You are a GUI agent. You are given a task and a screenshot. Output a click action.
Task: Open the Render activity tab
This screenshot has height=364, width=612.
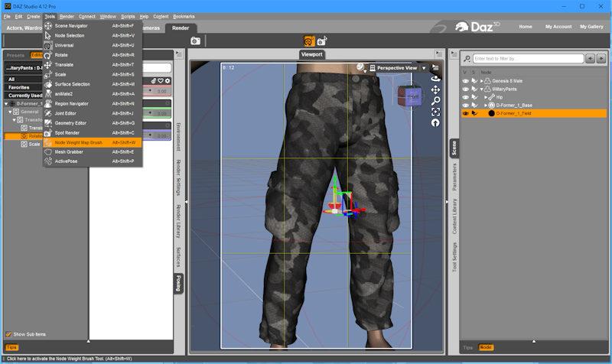181,28
